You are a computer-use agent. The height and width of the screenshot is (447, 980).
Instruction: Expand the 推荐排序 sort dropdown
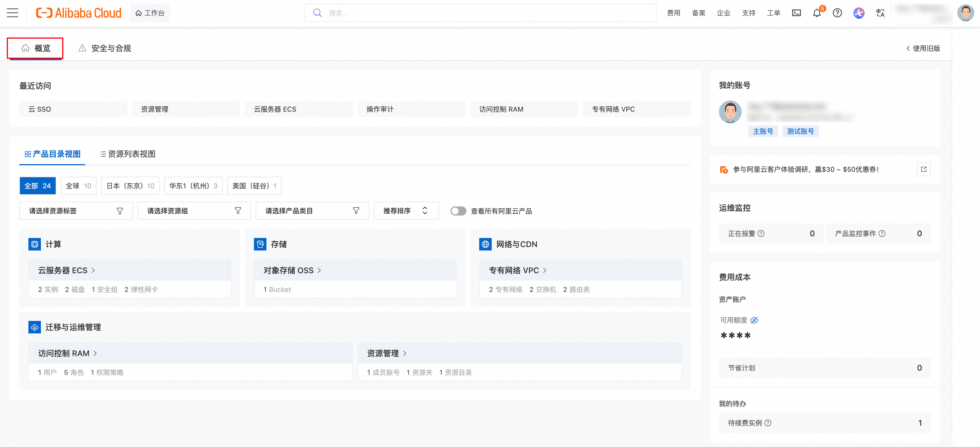coord(406,211)
